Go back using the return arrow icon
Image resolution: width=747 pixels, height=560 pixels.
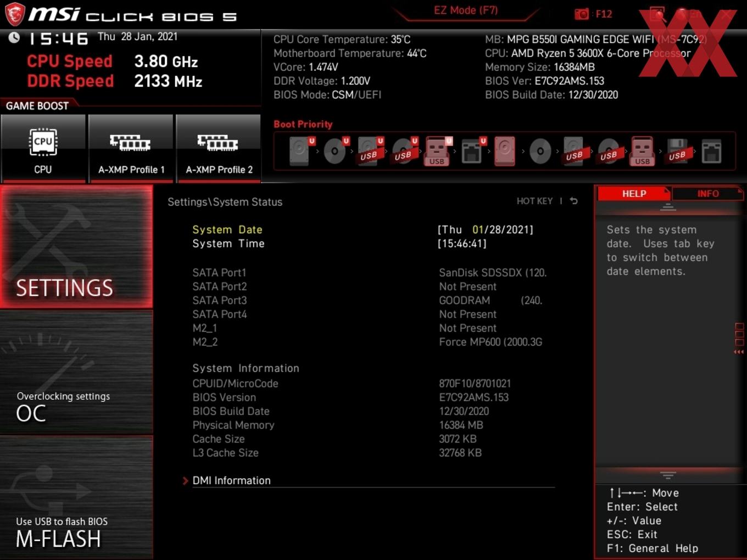pyautogui.click(x=573, y=201)
